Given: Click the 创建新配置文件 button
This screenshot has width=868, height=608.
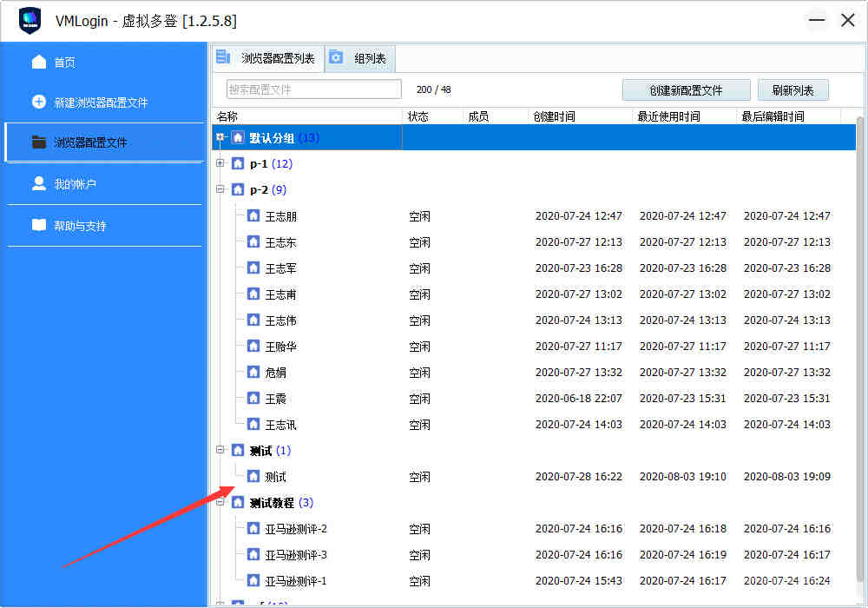Looking at the screenshot, I should [686, 90].
